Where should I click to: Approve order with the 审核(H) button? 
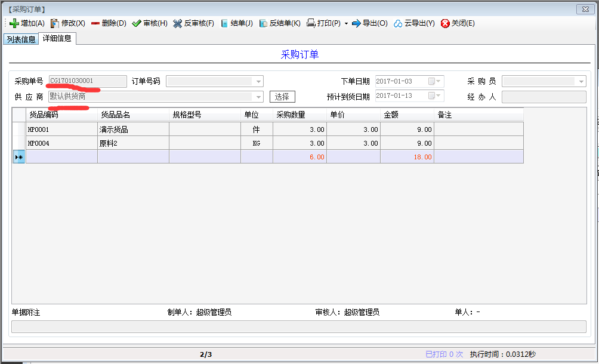[150, 23]
